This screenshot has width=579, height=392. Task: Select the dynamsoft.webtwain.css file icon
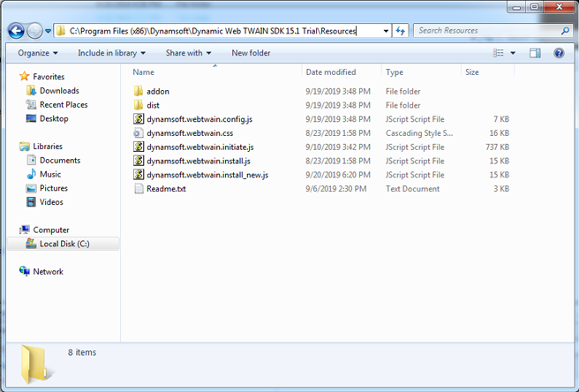click(139, 133)
